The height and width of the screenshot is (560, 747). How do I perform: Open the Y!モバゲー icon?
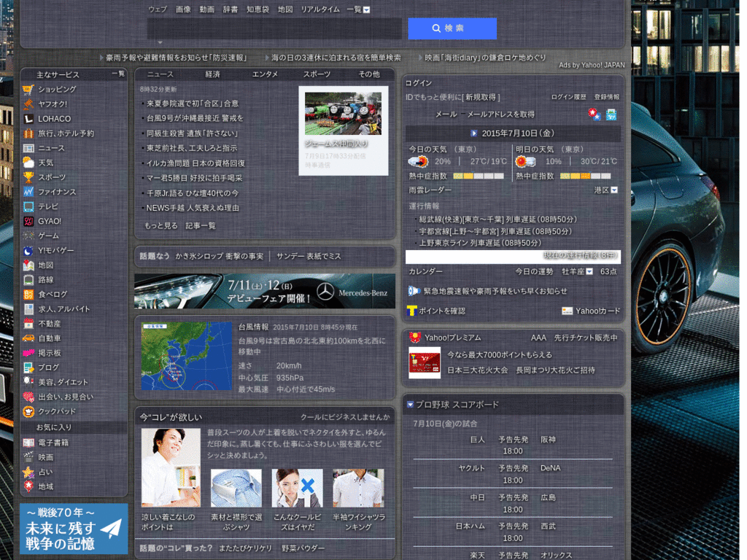click(x=28, y=251)
